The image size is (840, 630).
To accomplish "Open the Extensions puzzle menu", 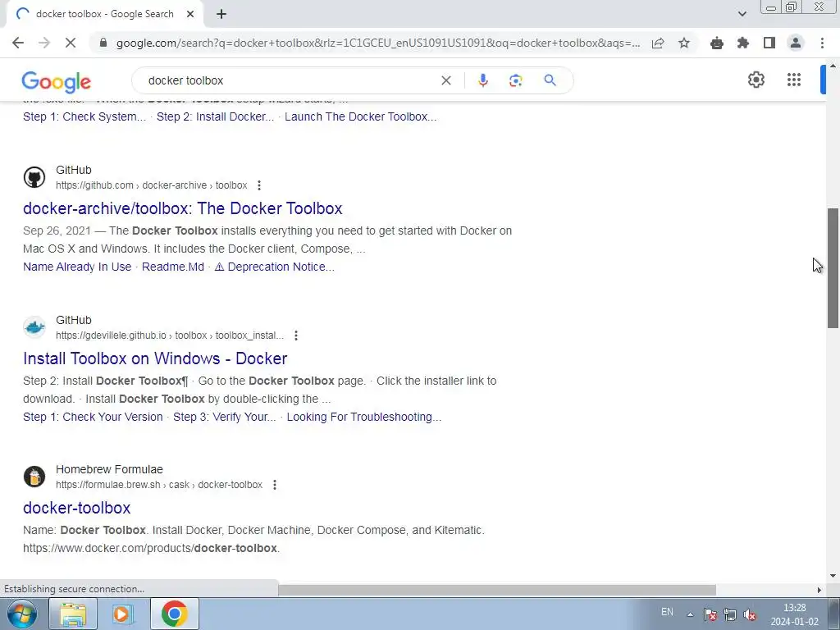I will click(743, 43).
